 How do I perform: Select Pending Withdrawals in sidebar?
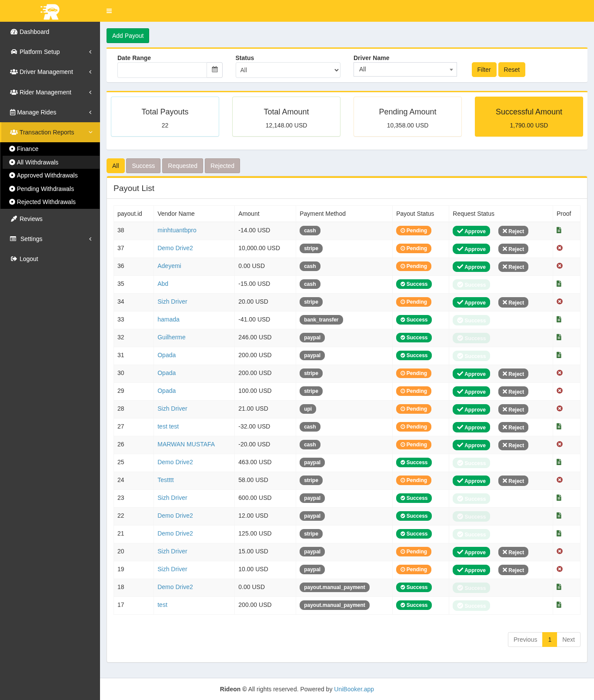tap(45, 189)
